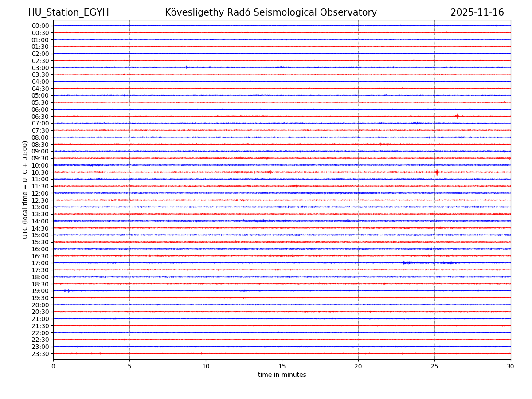Click the 15 tick on the minutes axis
Screen dimensions: 532x399
(282, 366)
